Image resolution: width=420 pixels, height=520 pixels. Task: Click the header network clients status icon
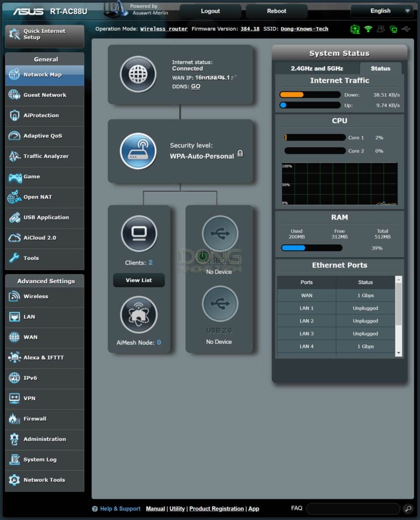[x=394, y=29]
